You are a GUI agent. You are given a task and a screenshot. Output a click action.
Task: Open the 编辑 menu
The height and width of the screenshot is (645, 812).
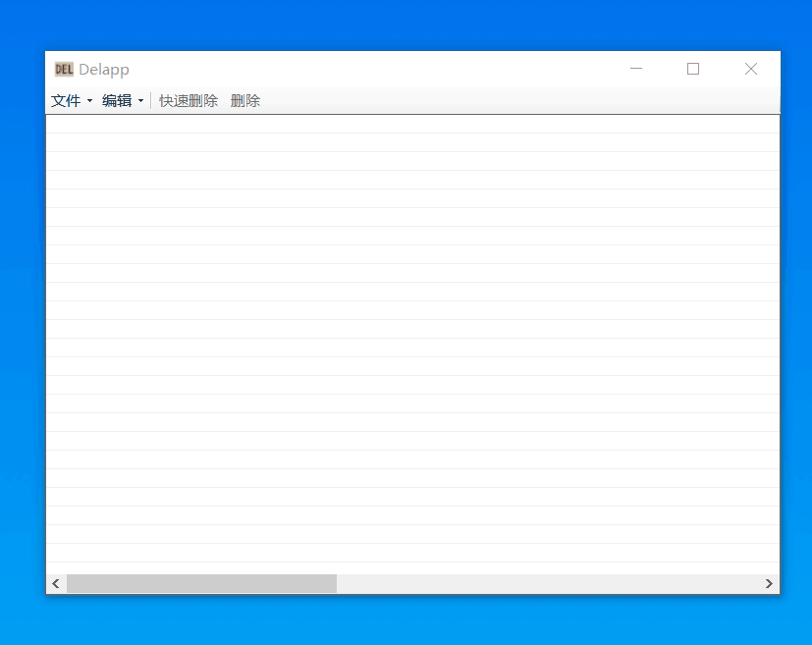[x=123, y=100]
